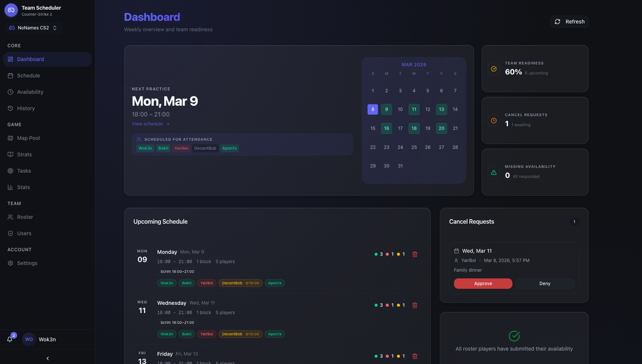642x364 pixels.
Task: Deny the Family dinner cancel request
Action: tap(544, 283)
